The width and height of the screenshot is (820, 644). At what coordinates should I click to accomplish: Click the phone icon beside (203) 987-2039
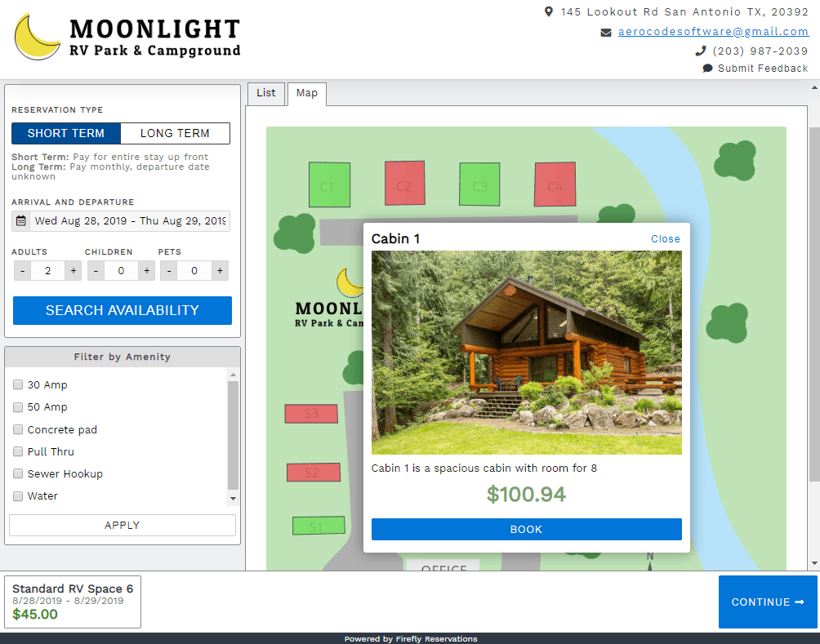coord(700,50)
